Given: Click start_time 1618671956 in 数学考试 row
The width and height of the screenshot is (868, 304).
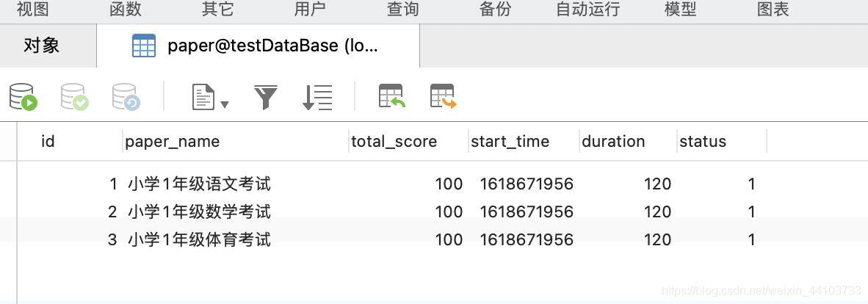Looking at the screenshot, I should pos(527,211).
